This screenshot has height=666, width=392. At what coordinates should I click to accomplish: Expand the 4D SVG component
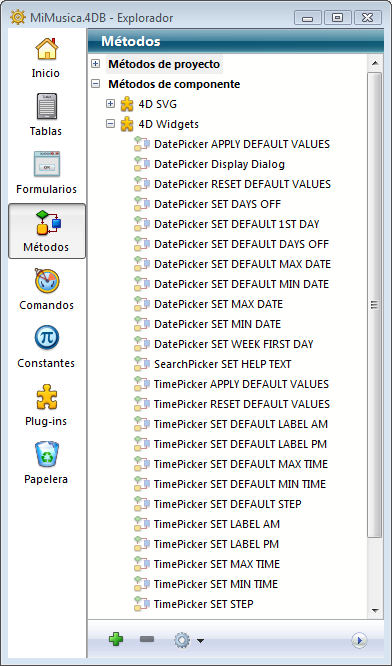click(110, 104)
